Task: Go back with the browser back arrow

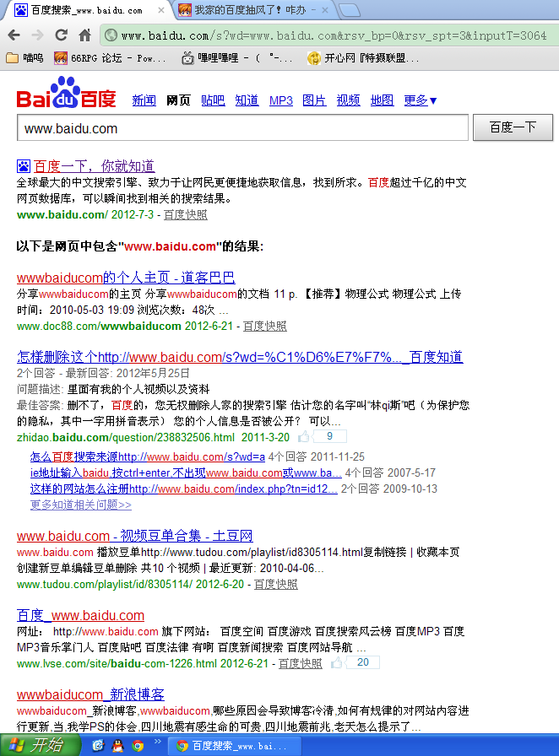Action: click(14, 35)
